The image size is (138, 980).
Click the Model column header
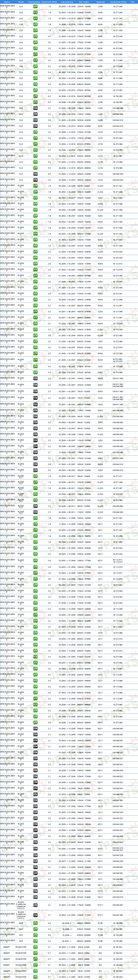[x=21, y=2]
